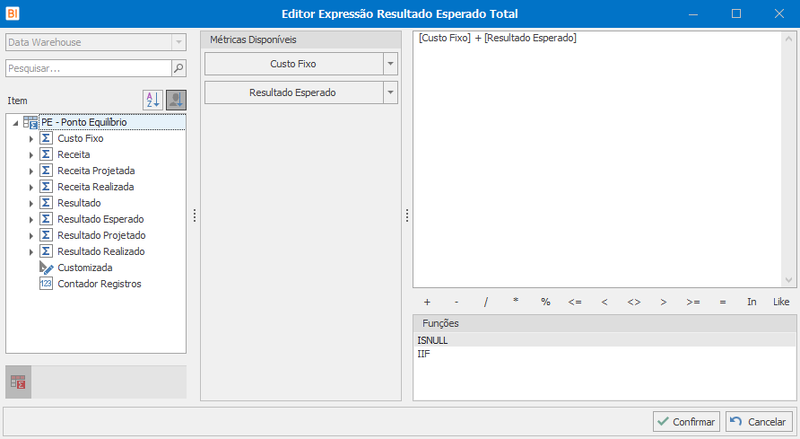Select the IIF function
This screenshot has height=439, width=800.
(604, 354)
